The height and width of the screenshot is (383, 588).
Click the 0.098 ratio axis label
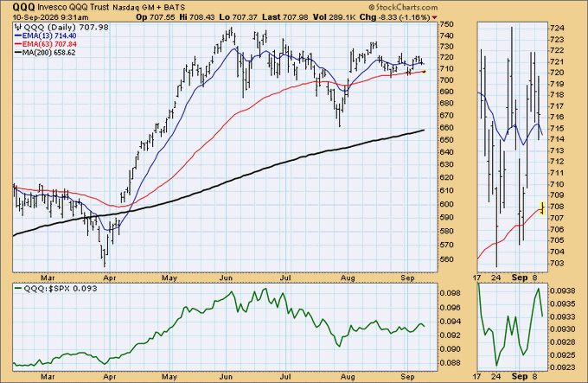(x=451, y=293)
